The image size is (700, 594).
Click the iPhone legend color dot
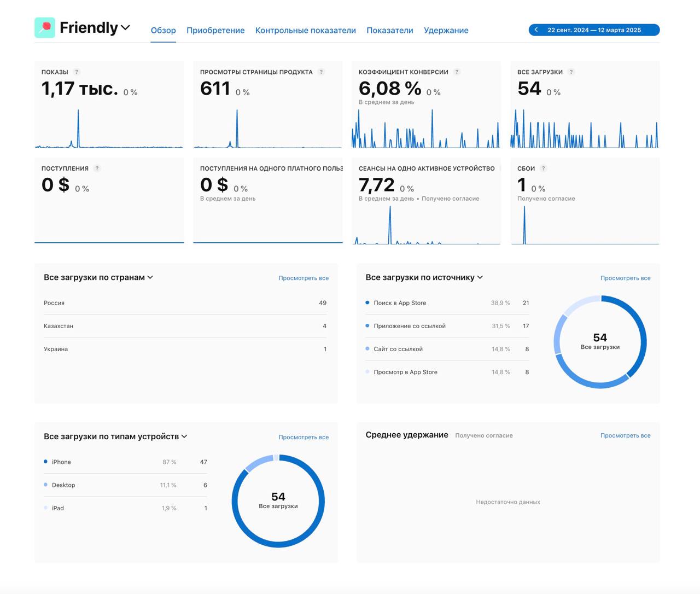45,462
